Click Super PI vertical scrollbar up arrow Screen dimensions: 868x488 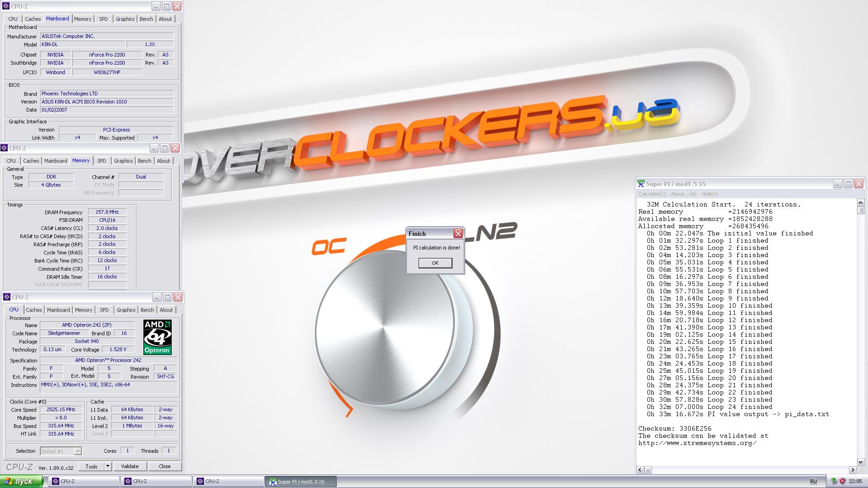click(x=860, y=203)
